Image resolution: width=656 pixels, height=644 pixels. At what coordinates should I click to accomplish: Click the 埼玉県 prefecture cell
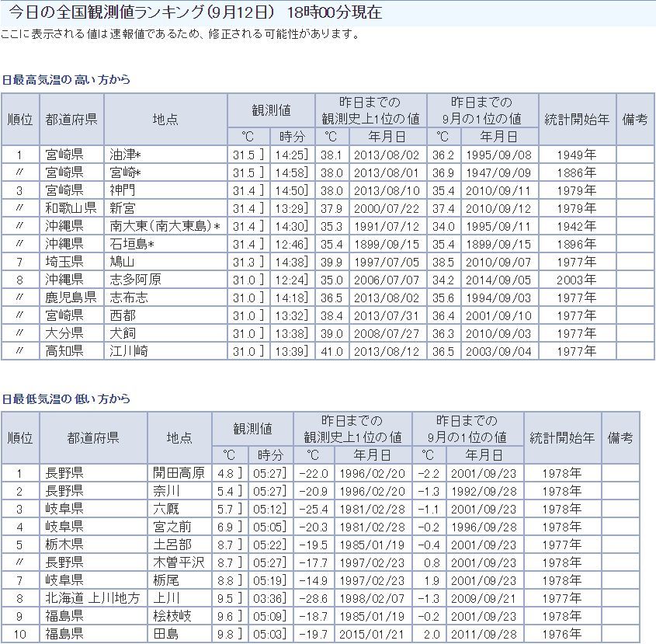coord(64,261)
